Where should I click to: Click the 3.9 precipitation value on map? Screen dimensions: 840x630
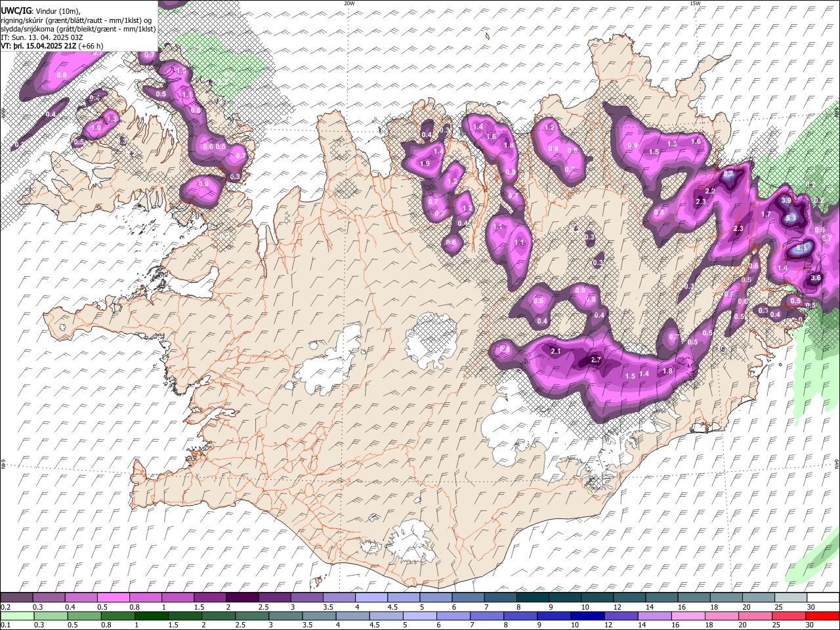pyautogui.click(x=786, y=200)
